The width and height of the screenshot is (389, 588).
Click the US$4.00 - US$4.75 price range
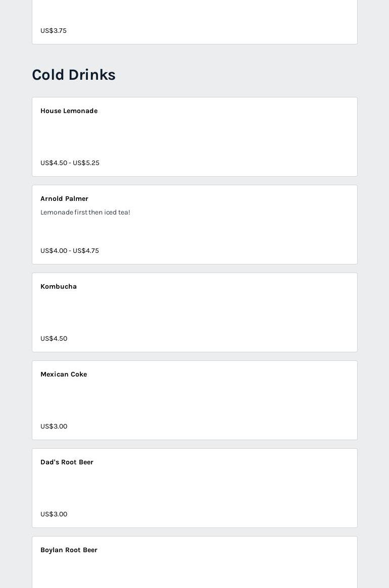[x=70, y=251]
